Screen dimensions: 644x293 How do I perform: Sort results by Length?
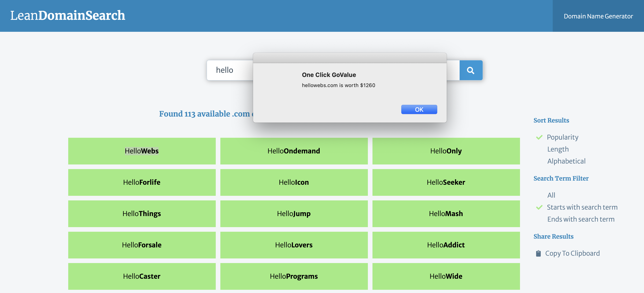(x=558, y=149)
